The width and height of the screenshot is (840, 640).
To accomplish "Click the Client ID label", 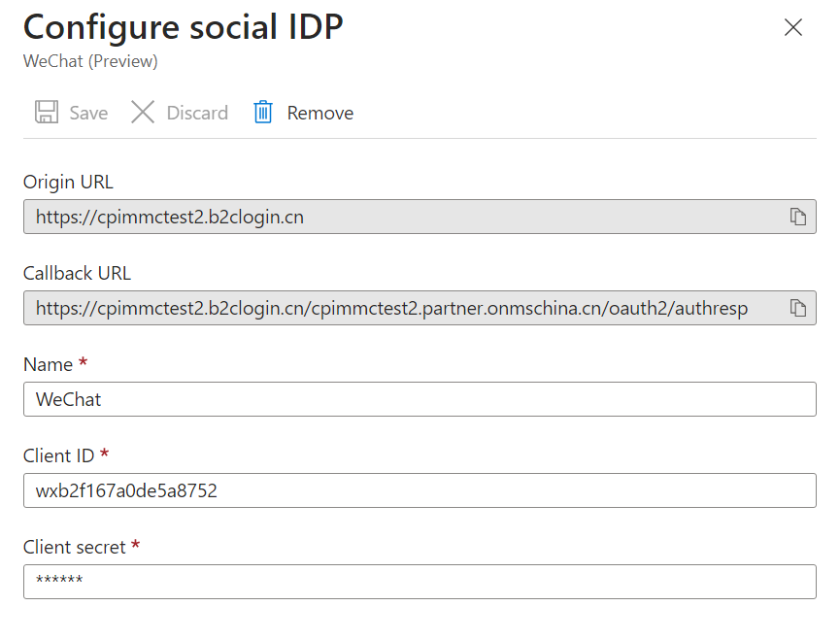I will [59, 455].
